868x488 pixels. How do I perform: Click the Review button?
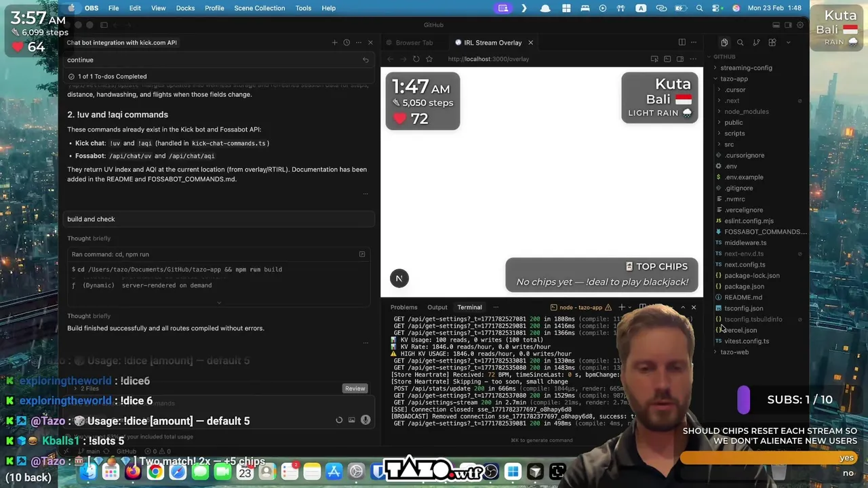click(x=355, y=388)
